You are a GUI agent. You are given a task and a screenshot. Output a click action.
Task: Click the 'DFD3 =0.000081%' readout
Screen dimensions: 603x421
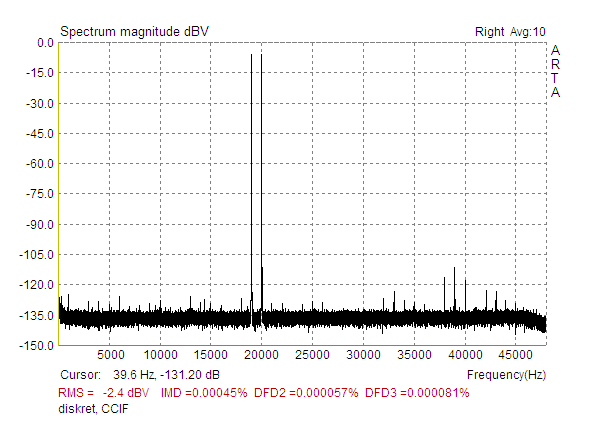click(x=417, y=393)
